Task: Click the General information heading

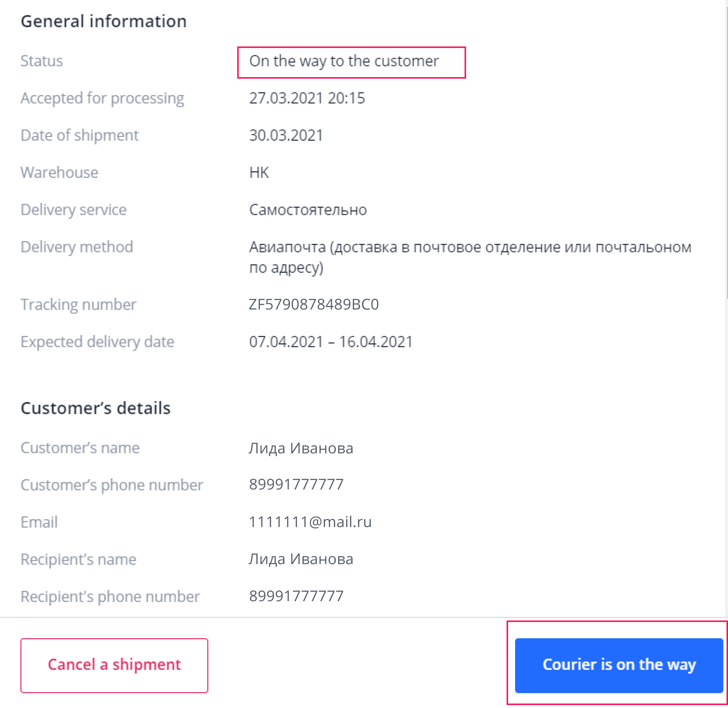Action: (x=104, y=21)
